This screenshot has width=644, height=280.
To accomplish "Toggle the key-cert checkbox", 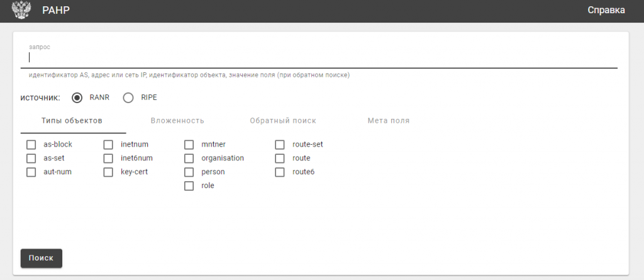I will (x=108, y=172).
